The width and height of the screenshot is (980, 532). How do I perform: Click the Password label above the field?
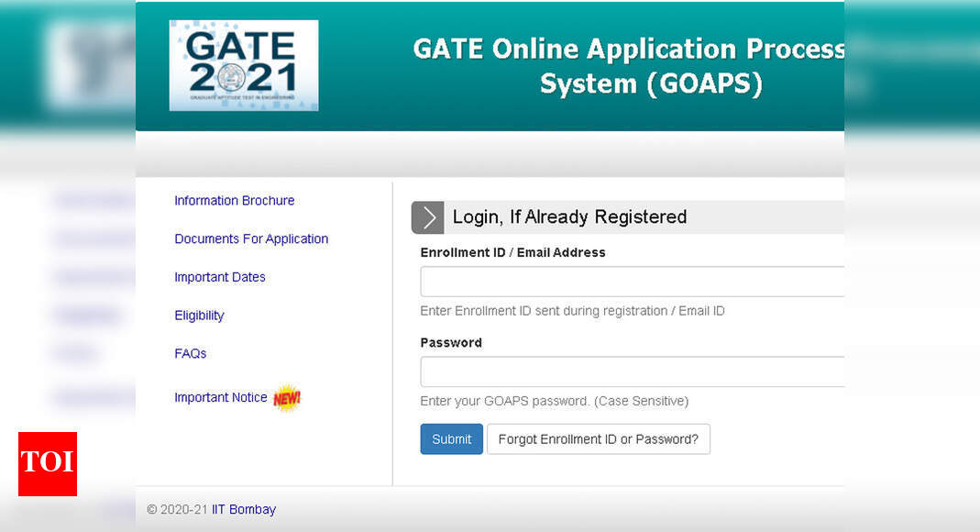coord(451,342)
